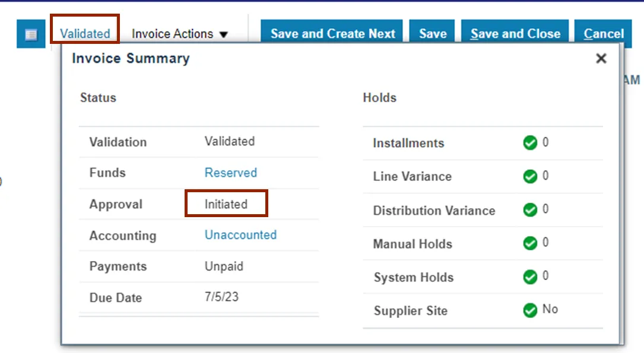Open the Unaccounted accounting link
The height and width of the screenshot is (353, 644).
(x=240, y=235)
